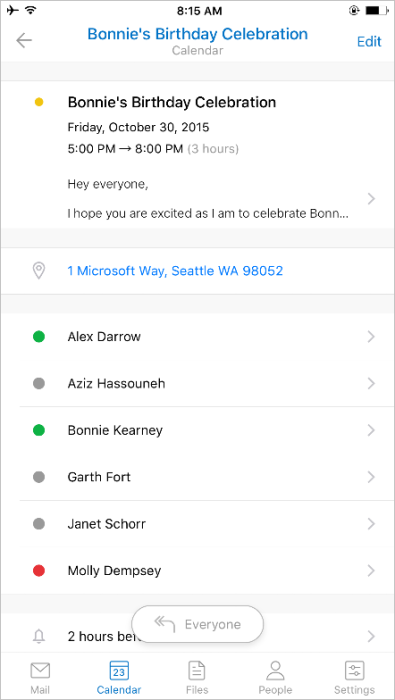The width and height of the screenshot is (395, 700).
Task: Tap the Edit button
Action: coord(369,42)
